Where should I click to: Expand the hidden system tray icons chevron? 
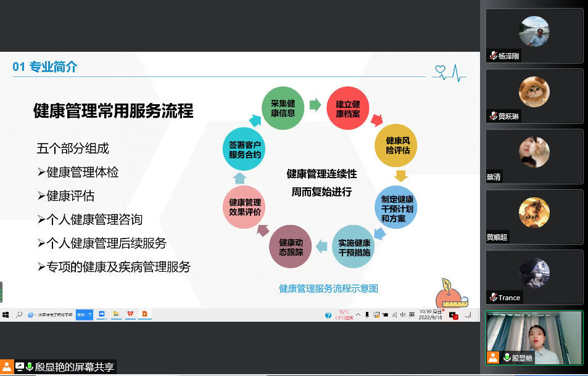pyautogui.click(x=359, y=314)
